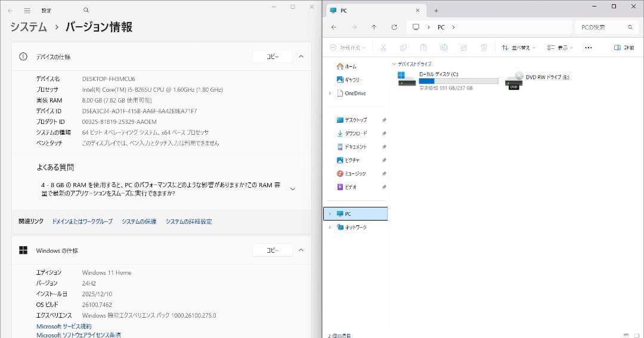The width and height of the screenshot is (644, 338).
Task: Click the pin icon beside ミュージック
Action: click(384, 173)
